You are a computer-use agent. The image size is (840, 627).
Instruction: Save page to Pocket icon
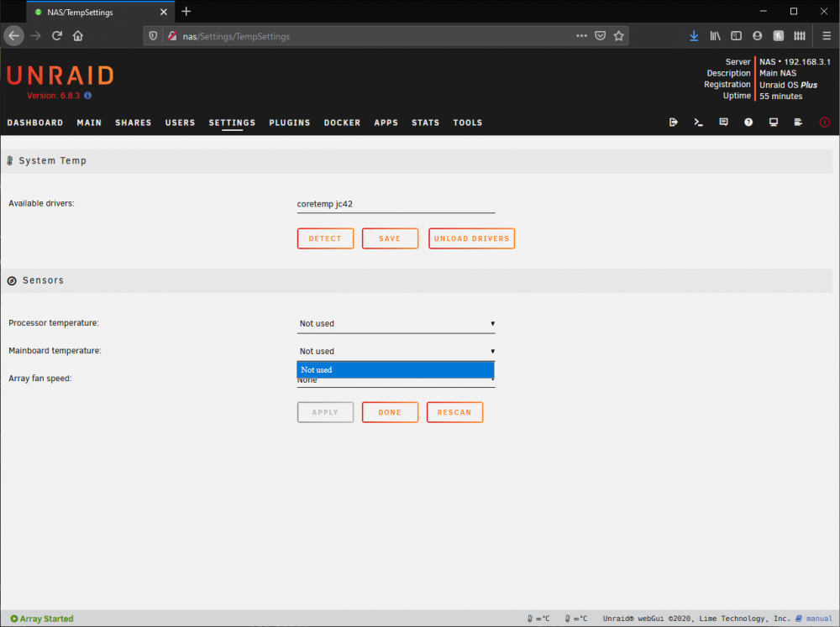pyautogui.click(x=600, y=36)
